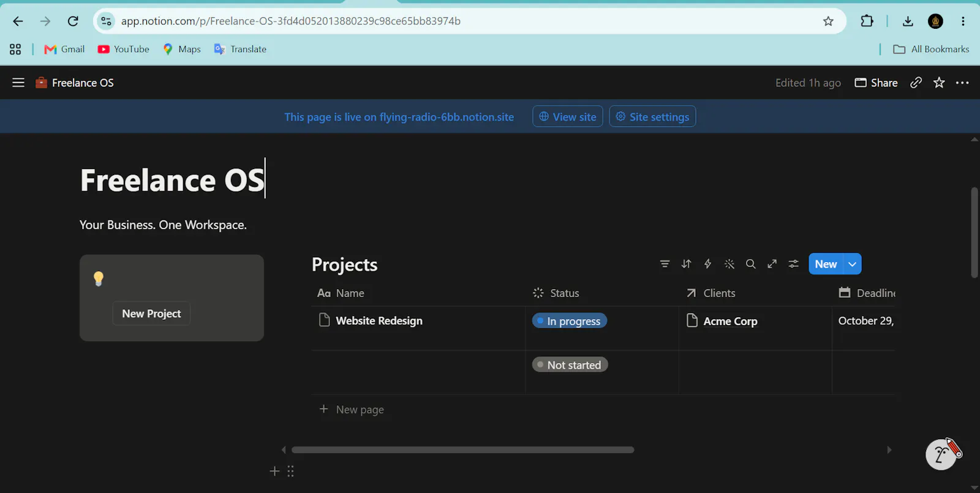The width and height of the screenshot is (980, 493).
Task: Open Translate bookmark
Action: pos(240,49)
